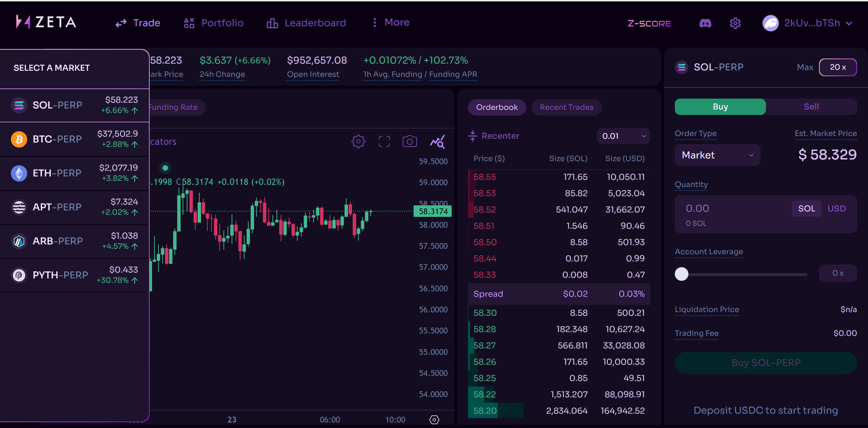The image size is (868, 428).
Task: Switch to the Recent Trades tab
Action: pos(566,107)
